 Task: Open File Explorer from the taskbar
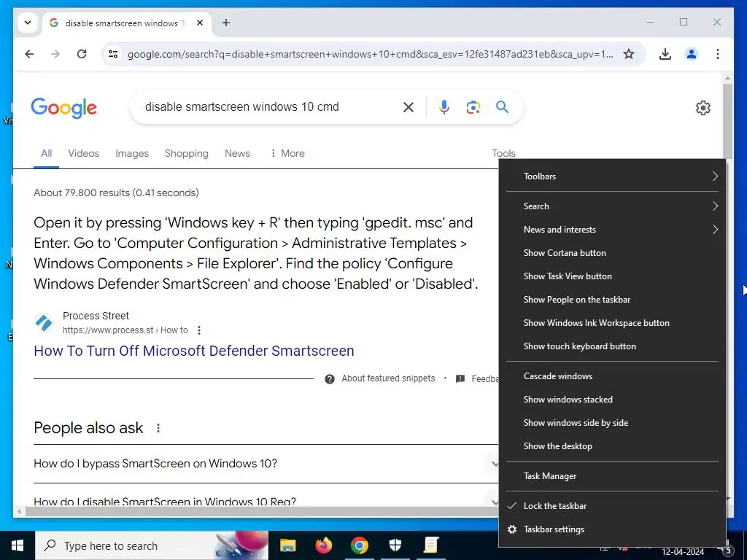(287, 545)
